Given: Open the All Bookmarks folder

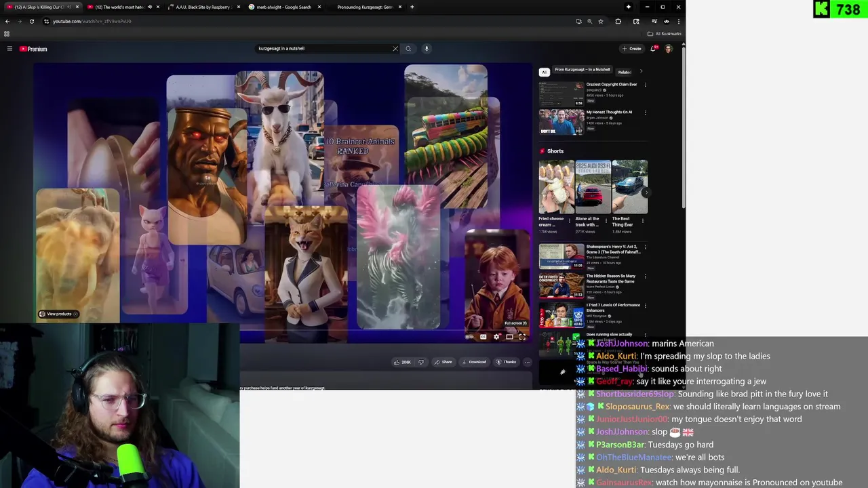Looking at the screenshot, I should (x=665, y=34).
